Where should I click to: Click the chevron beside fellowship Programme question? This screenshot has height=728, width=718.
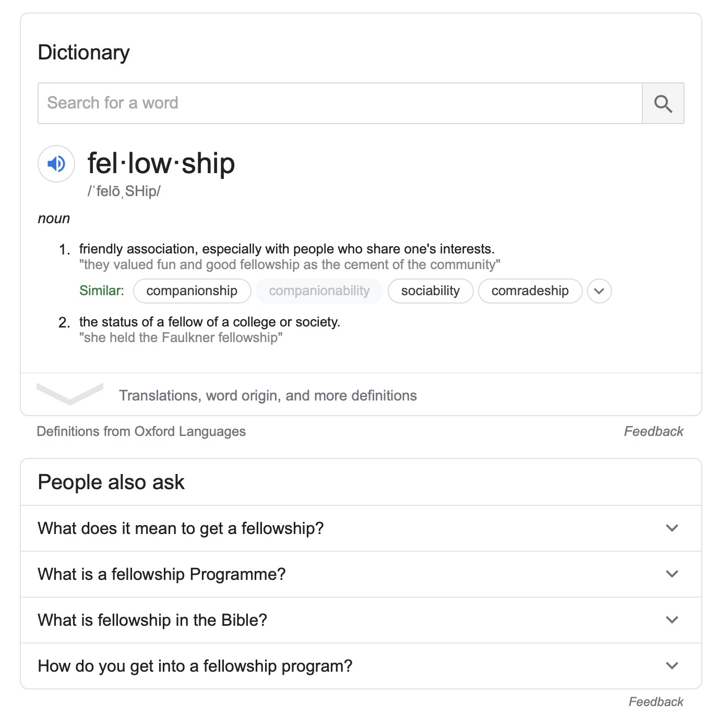click(672, 574)
